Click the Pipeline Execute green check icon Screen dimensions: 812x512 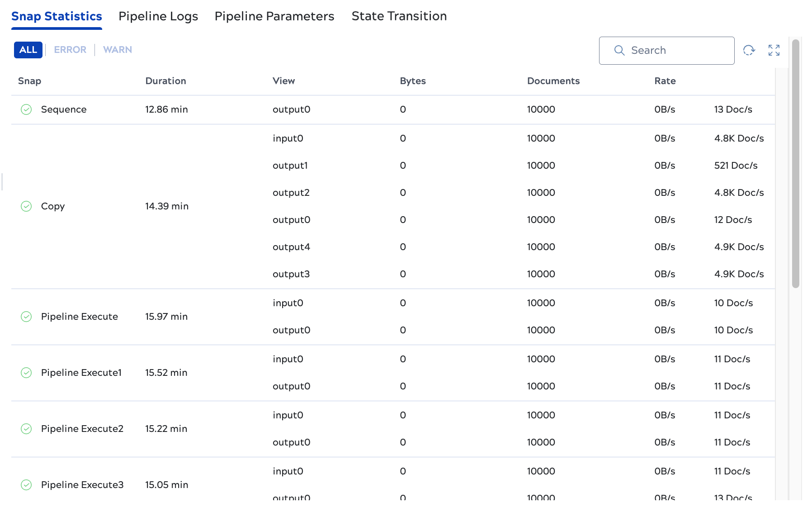click(x=26, y=317)
